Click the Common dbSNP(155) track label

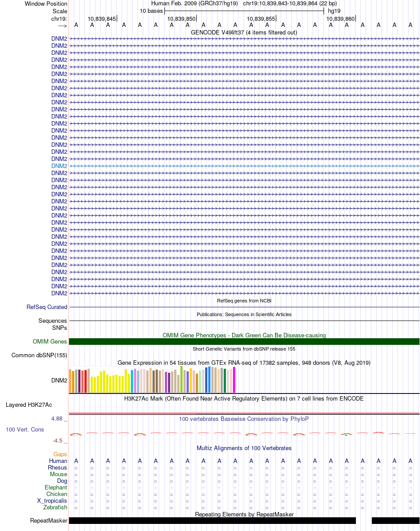[39, 355]
